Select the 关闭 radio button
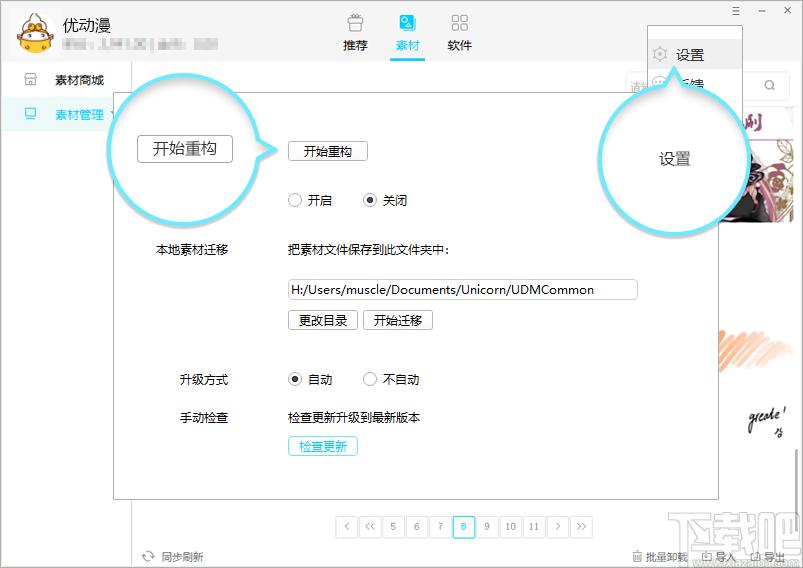This screenshot has width=803, height=568. tap(370, 200)
